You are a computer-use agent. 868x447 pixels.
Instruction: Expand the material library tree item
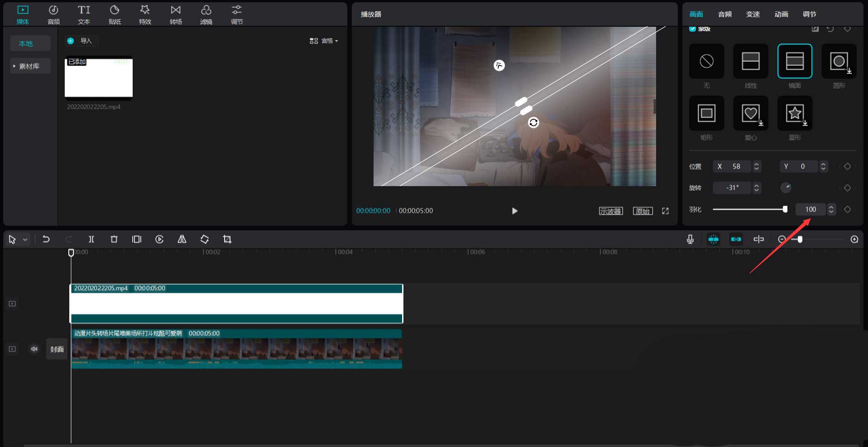pyautogui.click(x=14, y=66)
